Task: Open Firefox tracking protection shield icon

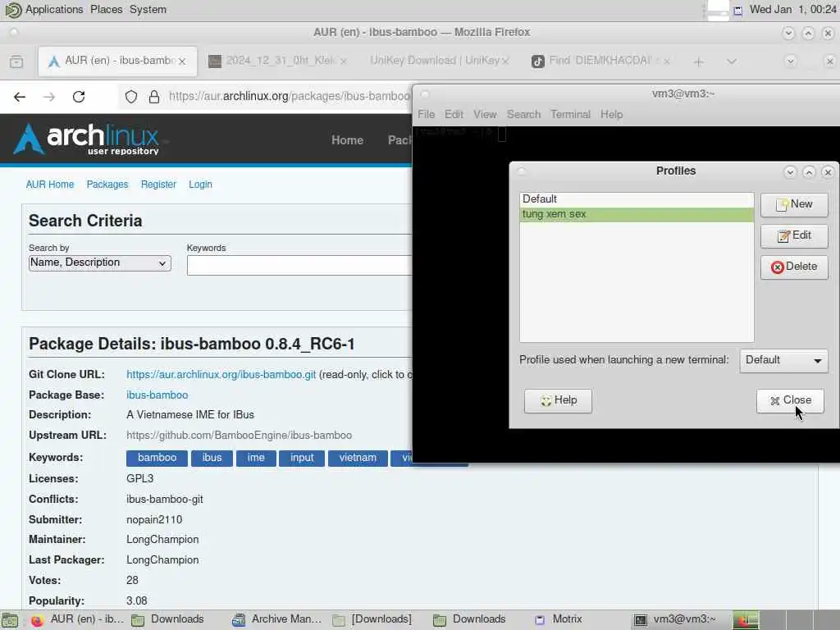Action: click(x=131, y=97)
